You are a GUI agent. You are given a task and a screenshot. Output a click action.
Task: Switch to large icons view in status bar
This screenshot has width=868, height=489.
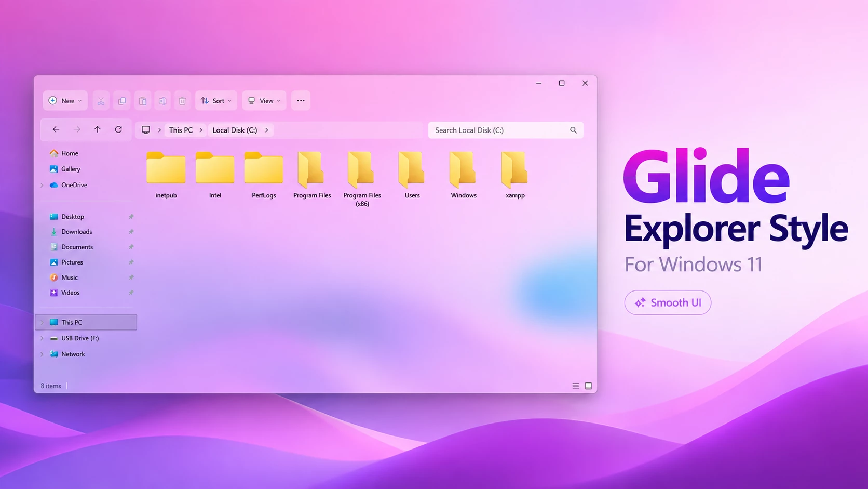point(588,386)
